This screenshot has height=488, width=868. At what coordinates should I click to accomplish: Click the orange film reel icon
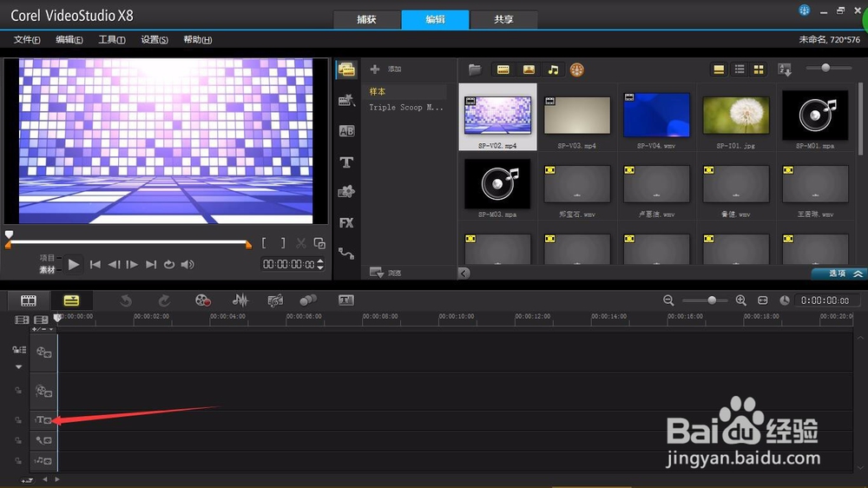click(x=577, y=69)
